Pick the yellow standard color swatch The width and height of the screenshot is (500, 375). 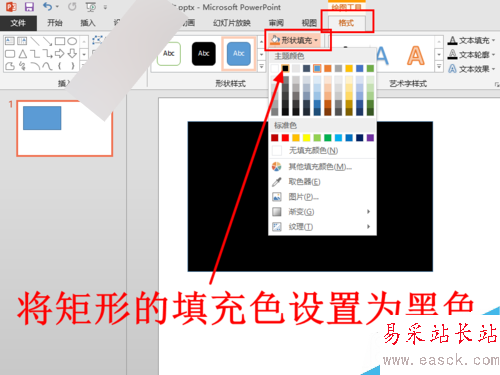tap(307, 138)
